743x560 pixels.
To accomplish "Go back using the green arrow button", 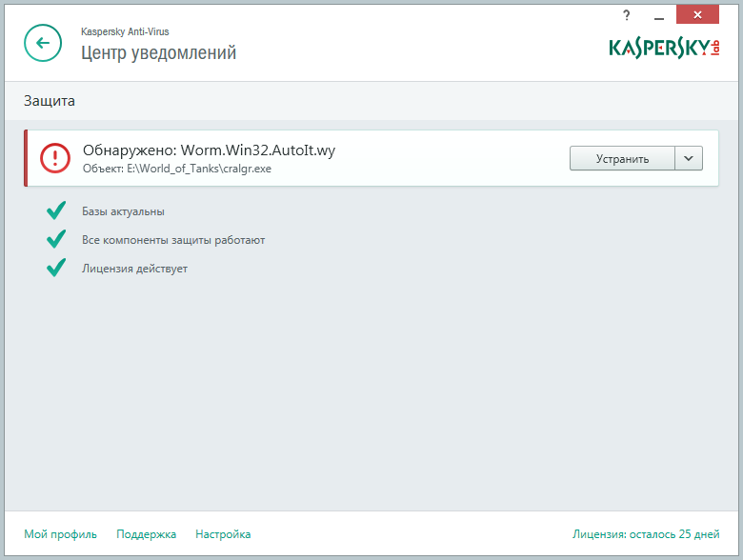I will tap(43, 43).
